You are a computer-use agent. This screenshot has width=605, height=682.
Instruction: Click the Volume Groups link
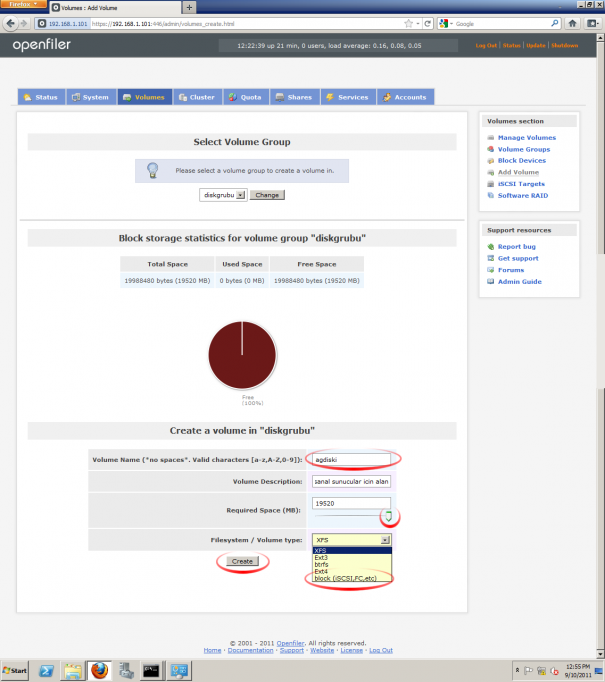point(524,149)
